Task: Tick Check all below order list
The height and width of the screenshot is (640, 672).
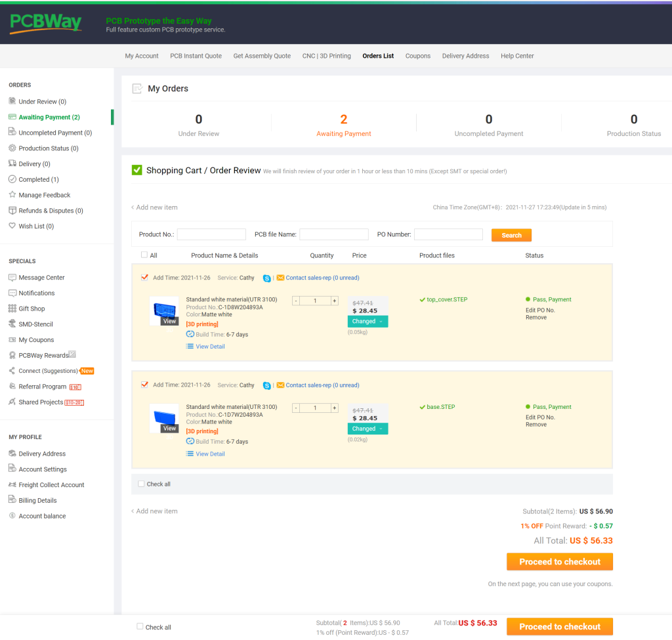Action: pos(142,484)
